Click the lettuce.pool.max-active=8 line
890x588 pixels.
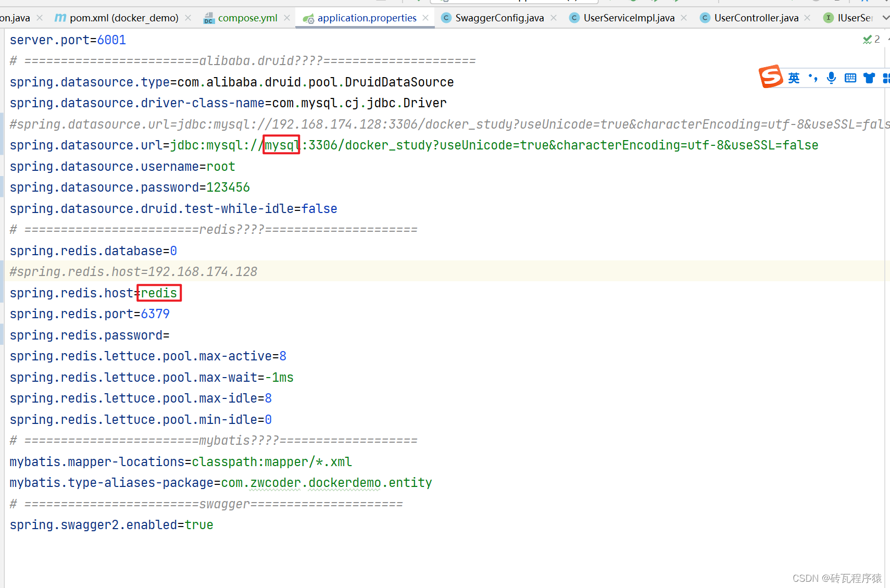pos(148,356)
